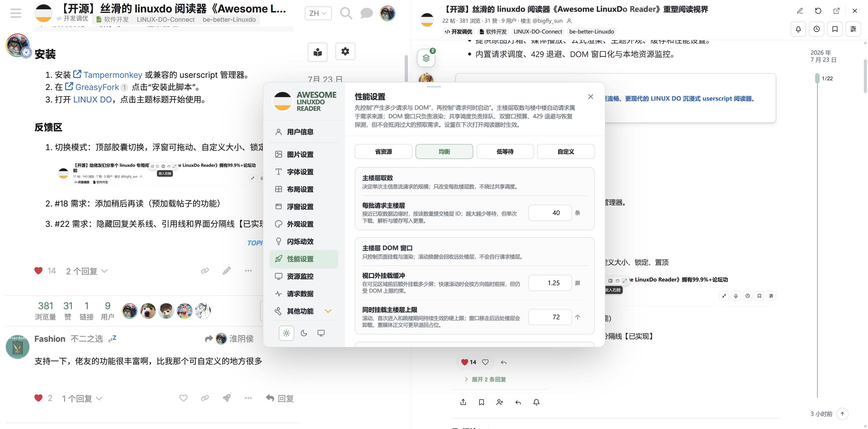Image resolution: width=868 pixels, height=429 pixels.
Task: Click the add-user icon in reader bottom toolbar
Action: click(x=500, y=402)
